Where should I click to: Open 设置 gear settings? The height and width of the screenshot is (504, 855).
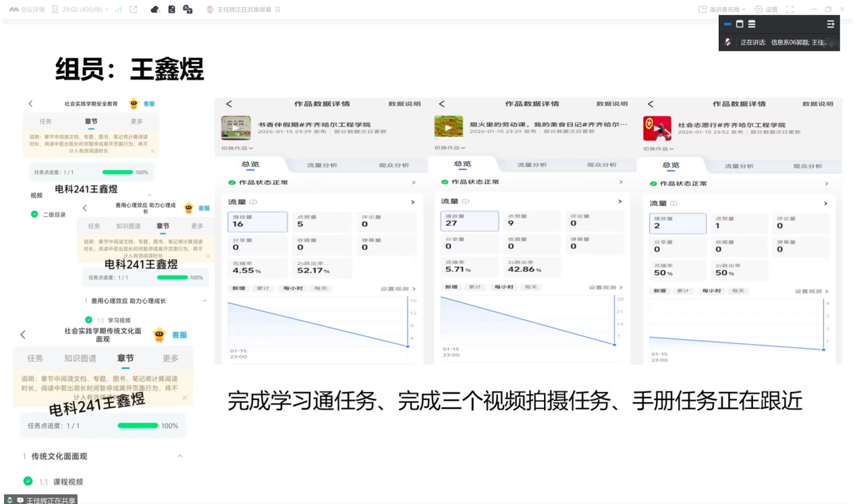pos(766,9)
